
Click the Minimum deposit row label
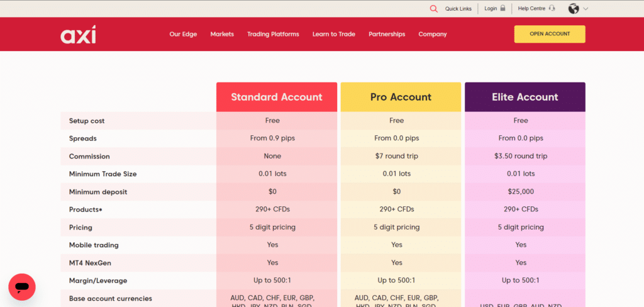click(98, 192)
